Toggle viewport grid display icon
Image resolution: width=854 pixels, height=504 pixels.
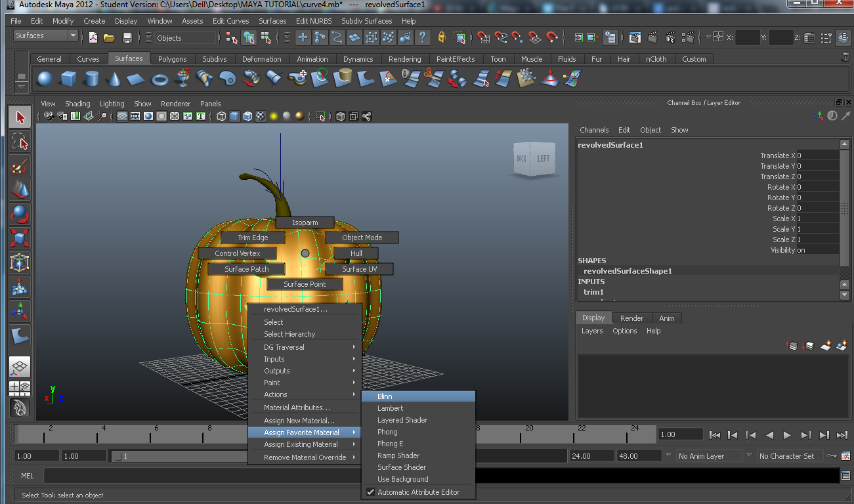tap(122, 116)
